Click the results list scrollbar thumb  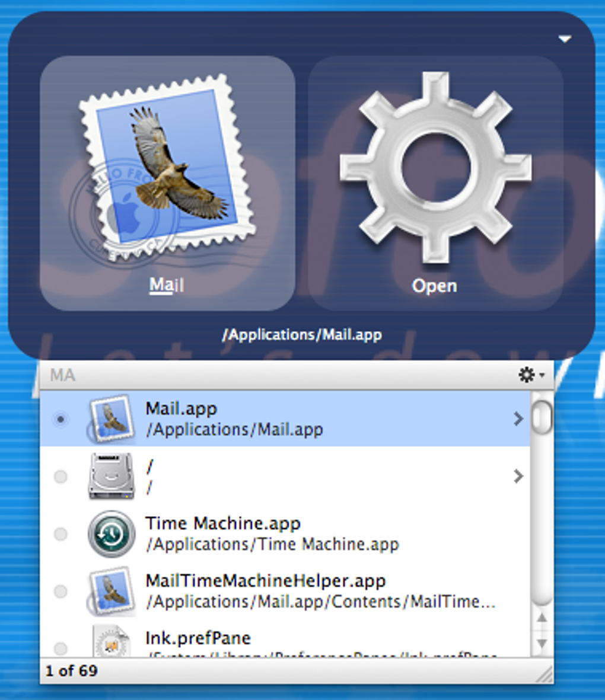click(x=542, y=417)
